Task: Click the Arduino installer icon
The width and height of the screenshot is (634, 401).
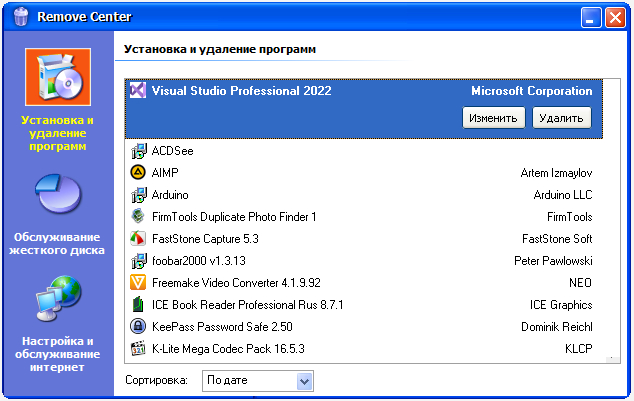Action: tap(138, 195)
